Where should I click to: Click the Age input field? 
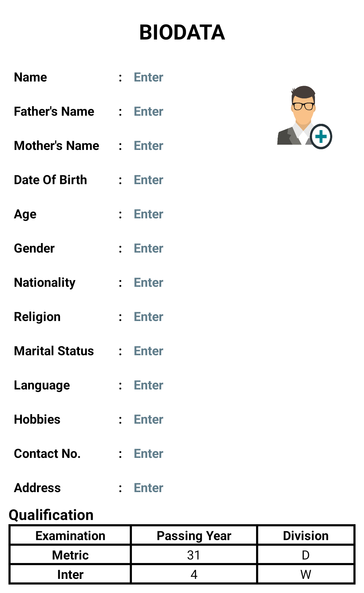point(148,214)
